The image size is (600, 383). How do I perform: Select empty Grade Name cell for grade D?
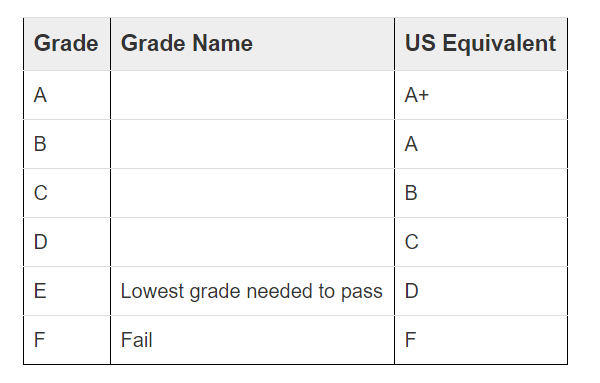[253, 242]
